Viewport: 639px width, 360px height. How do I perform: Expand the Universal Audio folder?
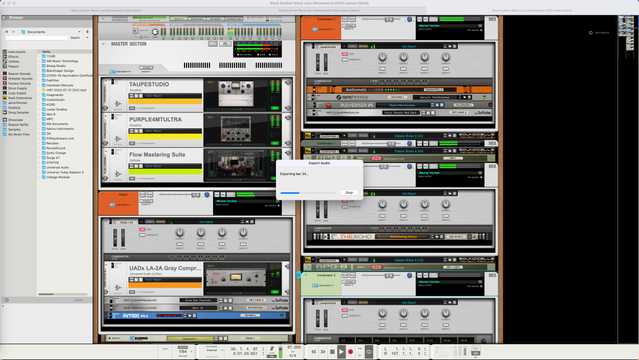coord(39,167)
